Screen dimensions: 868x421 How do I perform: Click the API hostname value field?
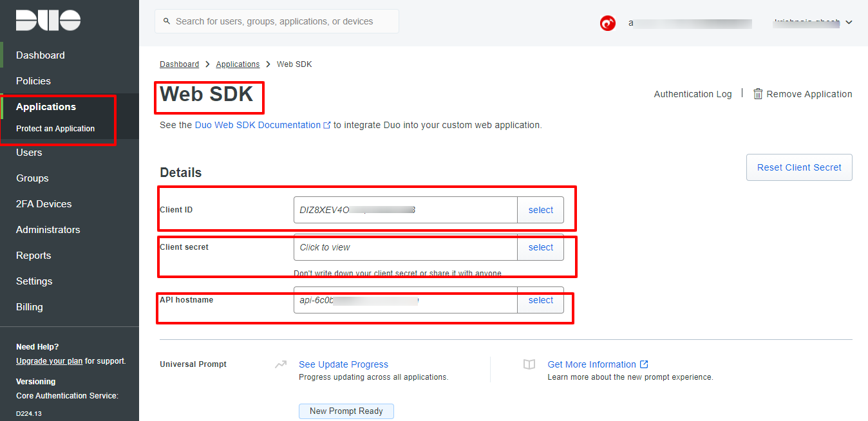click(406, 300)
